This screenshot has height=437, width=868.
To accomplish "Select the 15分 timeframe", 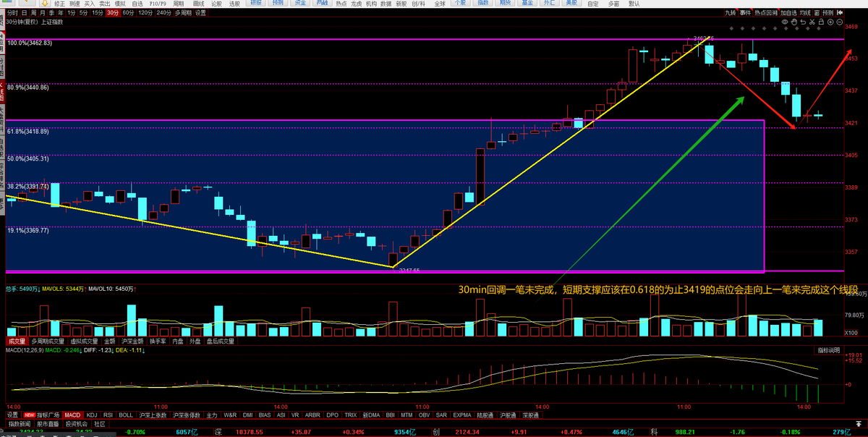I will click(x=97, y=13).
